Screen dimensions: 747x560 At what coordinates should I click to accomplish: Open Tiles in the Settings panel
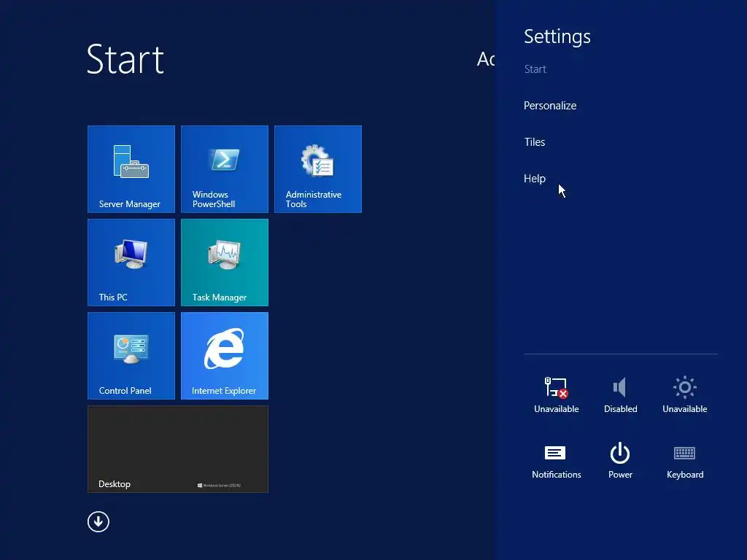(535, 142)
